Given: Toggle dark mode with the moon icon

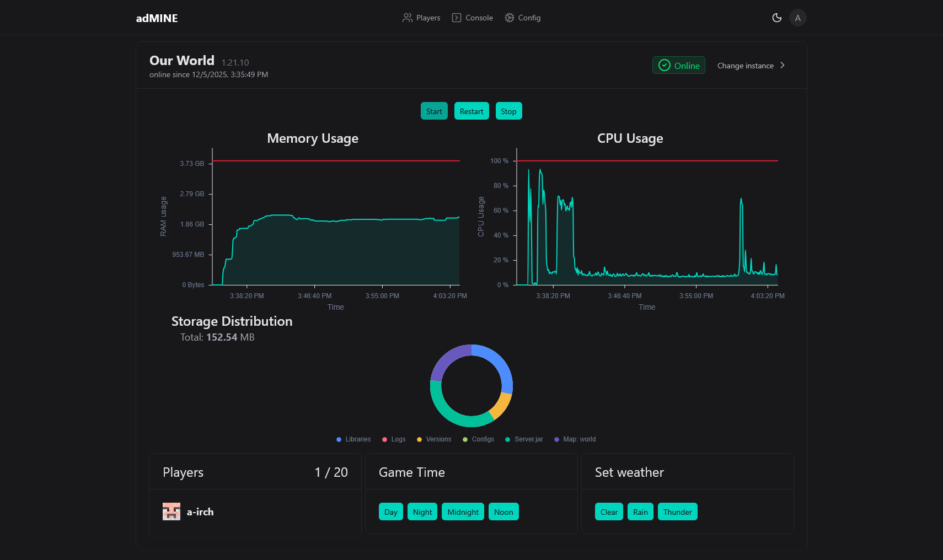Looking at the screenshot, I should (x=776, y=18).
